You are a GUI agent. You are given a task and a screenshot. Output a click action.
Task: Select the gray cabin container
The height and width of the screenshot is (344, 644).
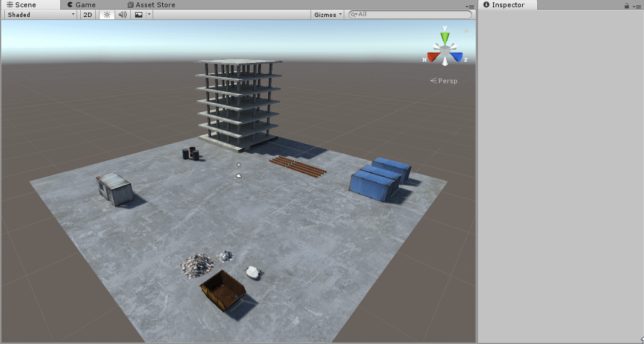tap(115, 189)
